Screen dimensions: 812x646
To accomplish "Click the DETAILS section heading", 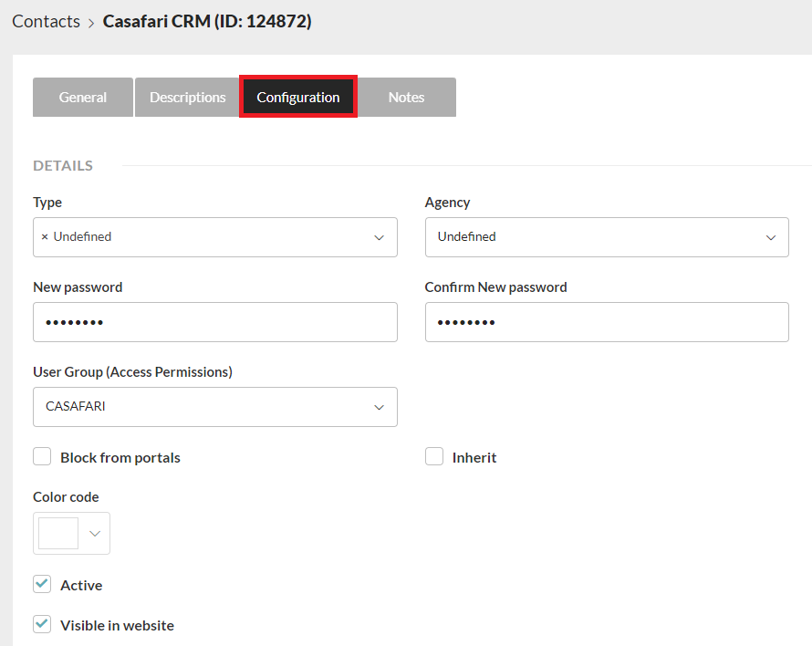I will tap(63, 166).
